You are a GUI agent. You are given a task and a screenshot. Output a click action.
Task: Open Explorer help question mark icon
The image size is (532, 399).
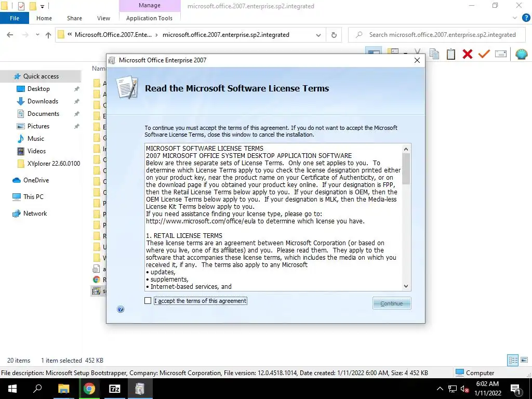pyautogui.click(x=526, y=18)
